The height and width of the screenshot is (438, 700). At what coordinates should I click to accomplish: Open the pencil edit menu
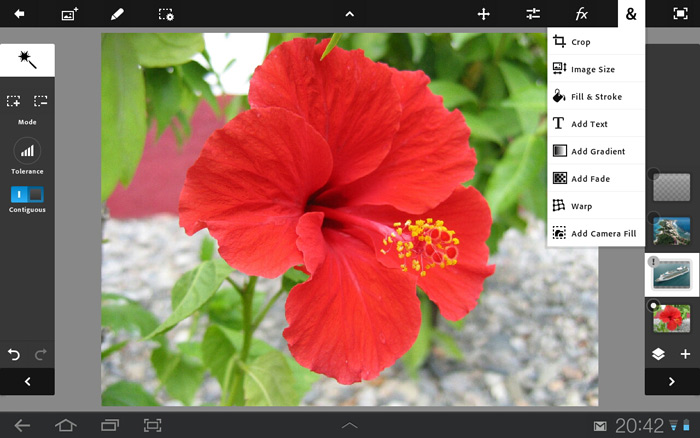tap(117, 14)
